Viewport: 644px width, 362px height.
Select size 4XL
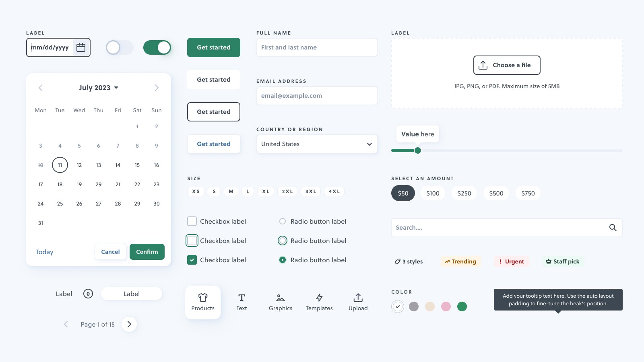click(334, 191)
